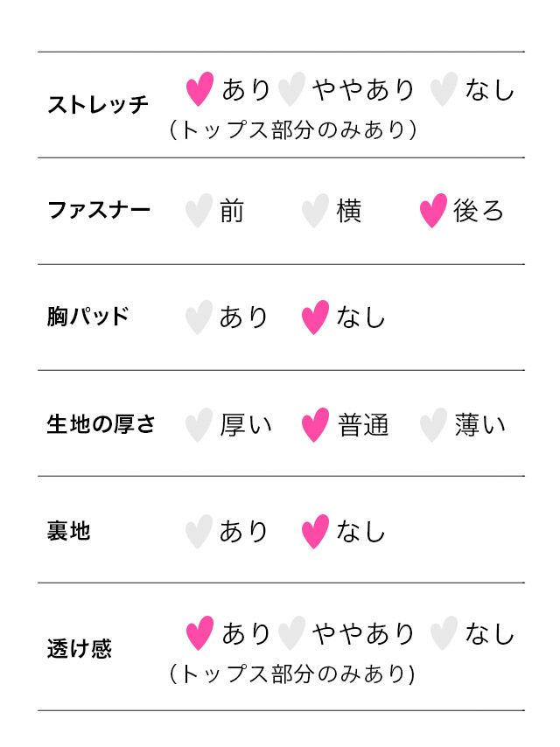Select the 厚い heart for 生地の厚さ
The width and height of the screenshot is (560, 747).
tap(199, 425)
